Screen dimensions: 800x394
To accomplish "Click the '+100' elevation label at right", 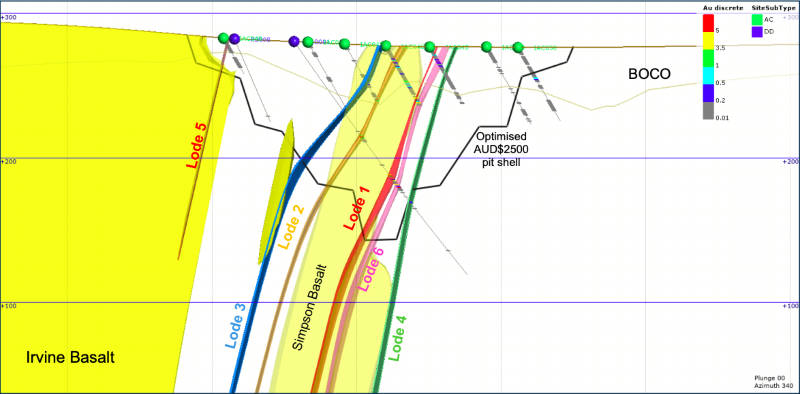I will tap(790, 306).
